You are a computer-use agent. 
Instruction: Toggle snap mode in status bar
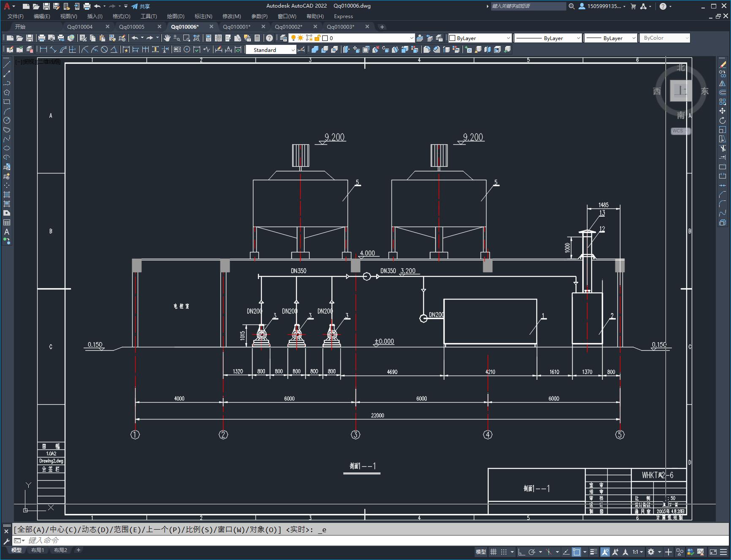point(504,552)
